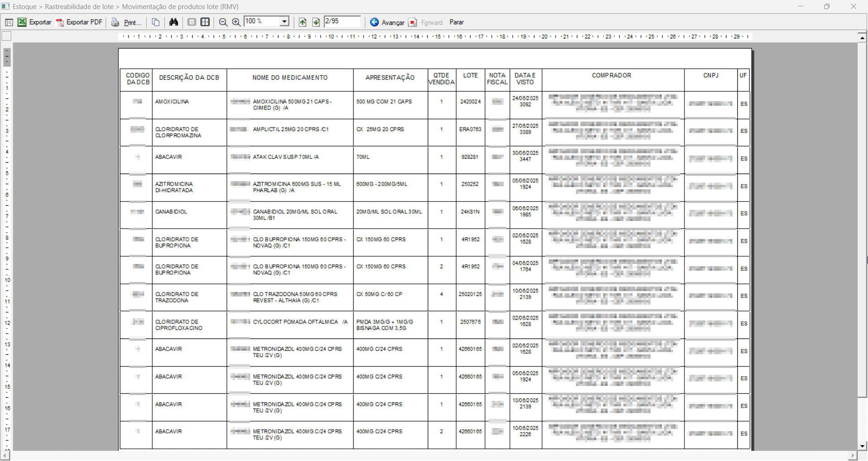Click the blue Avançar arrow icon

tap(374, 22)
